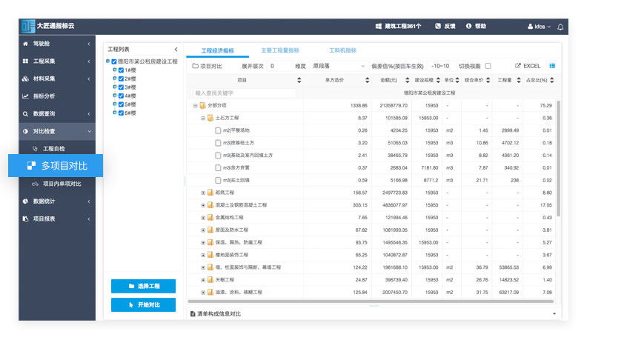Open the 建筑工程361个 projects icon

378,26
